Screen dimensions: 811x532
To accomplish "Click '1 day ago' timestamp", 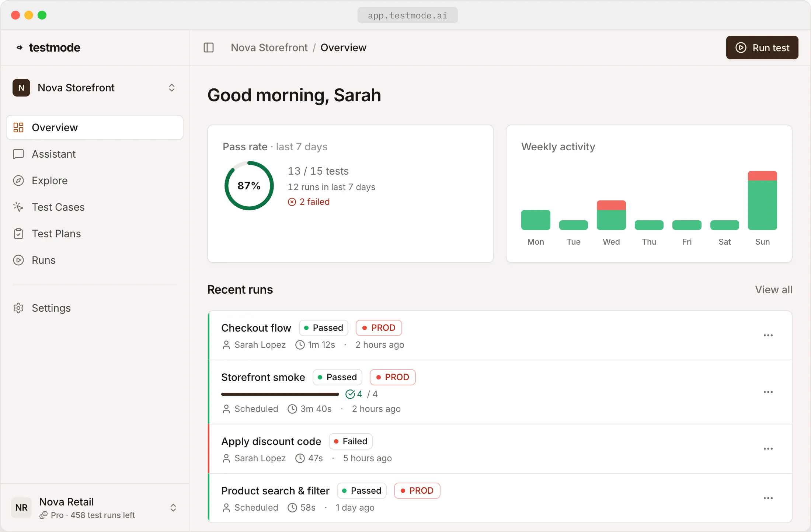I will [355, 508].
